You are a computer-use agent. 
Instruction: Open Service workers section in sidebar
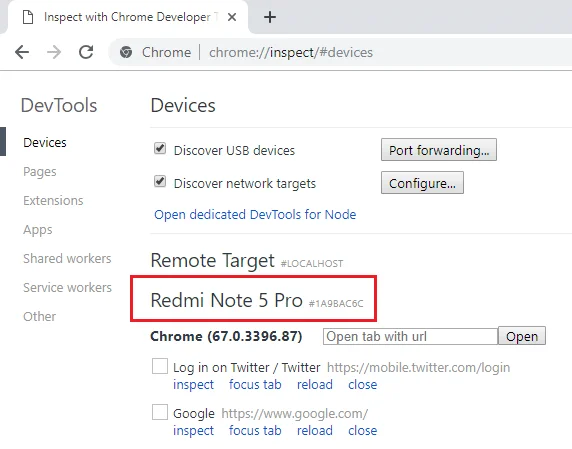[67, 287]
